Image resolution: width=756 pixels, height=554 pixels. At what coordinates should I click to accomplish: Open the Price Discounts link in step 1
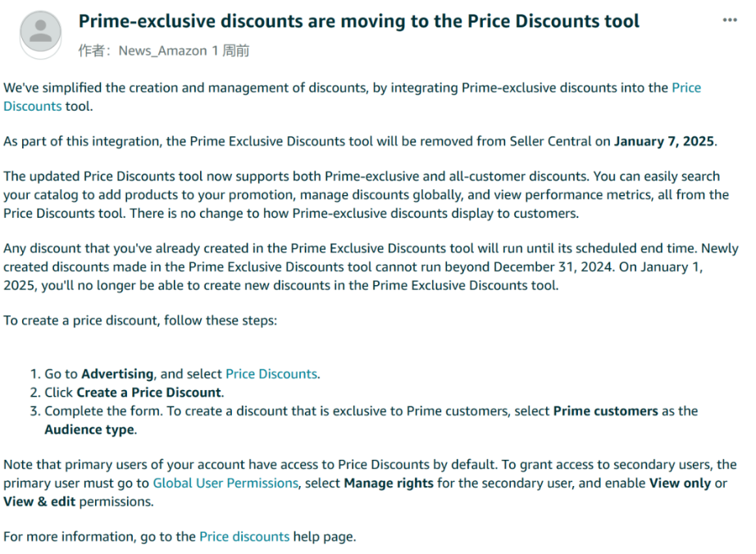pyautogui.click(x=271, y=374)
